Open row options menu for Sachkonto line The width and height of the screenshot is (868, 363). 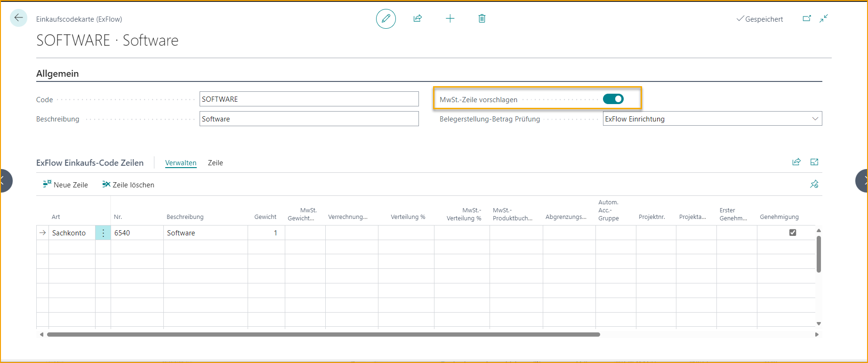click(103, 233)
